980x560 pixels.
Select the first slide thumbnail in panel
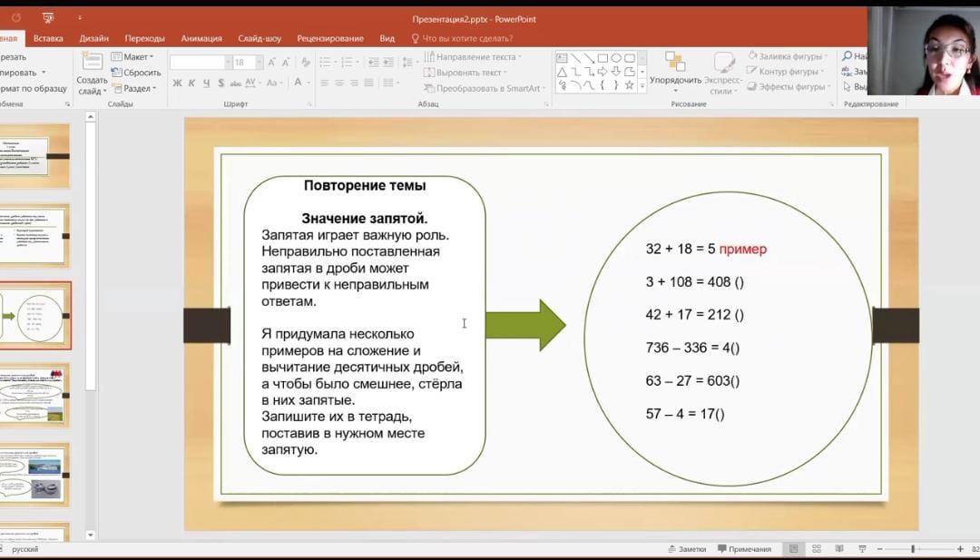click(x=34, y=155)
